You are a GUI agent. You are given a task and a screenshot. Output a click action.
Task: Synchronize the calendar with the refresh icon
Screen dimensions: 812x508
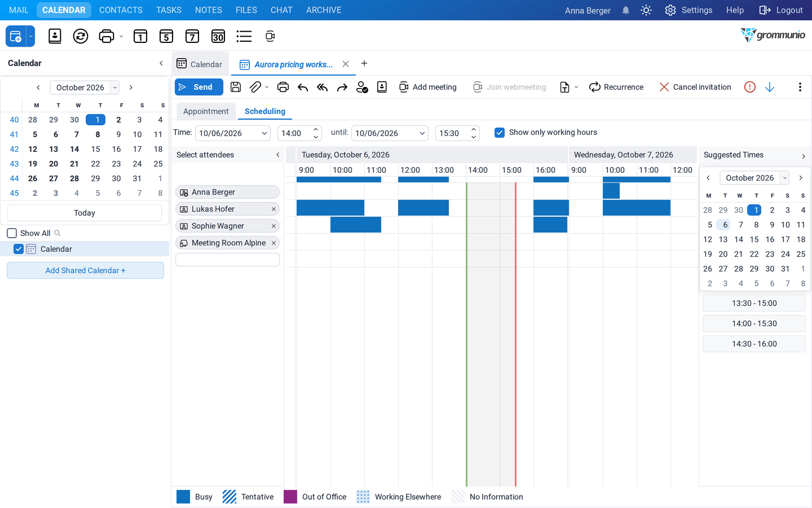point(81,36)
